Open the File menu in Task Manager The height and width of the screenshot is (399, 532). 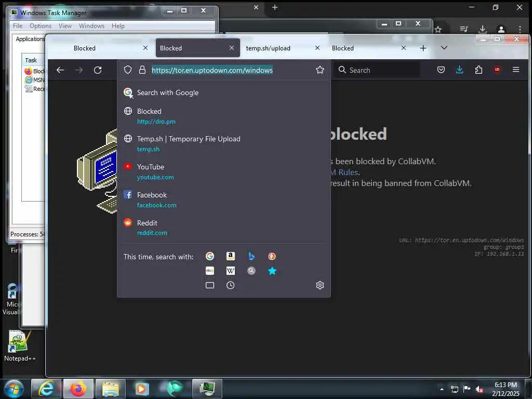(x=18, y=26)
